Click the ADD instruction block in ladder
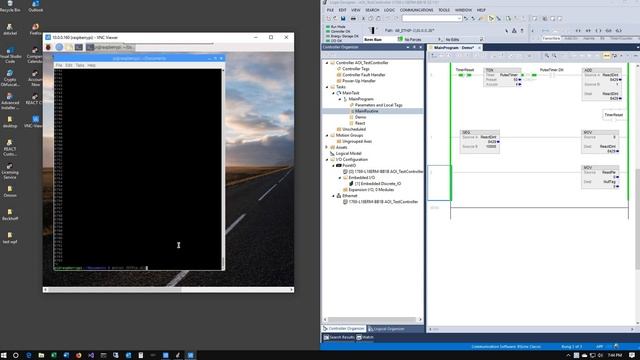Screen dimensions: 640x360 602,84
